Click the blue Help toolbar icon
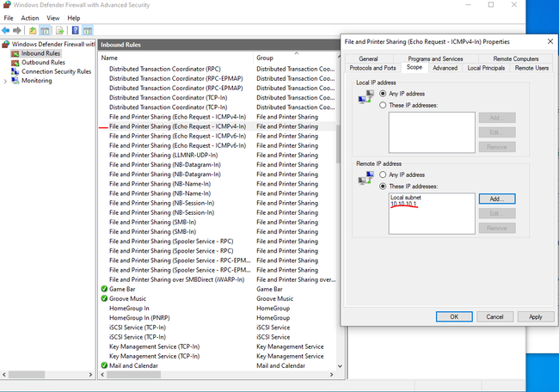559x392 pixels. click(76, 30)
